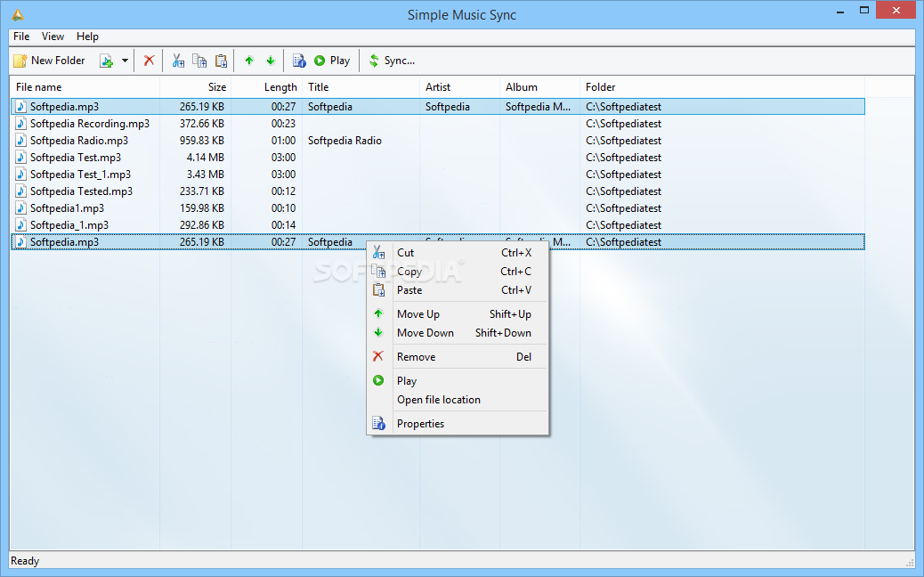
Task: Open Properties from the context menu
Action: 458,425
